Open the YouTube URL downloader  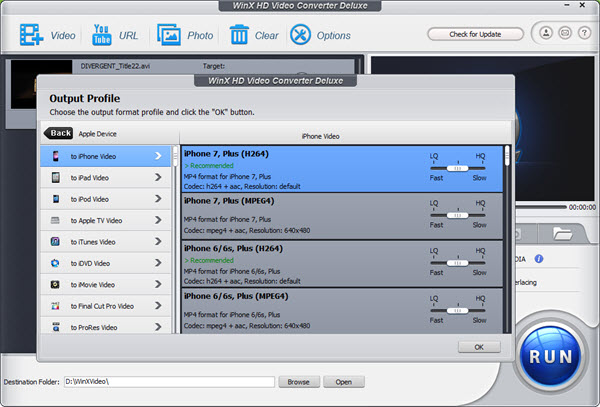click(x=101, y=35)
